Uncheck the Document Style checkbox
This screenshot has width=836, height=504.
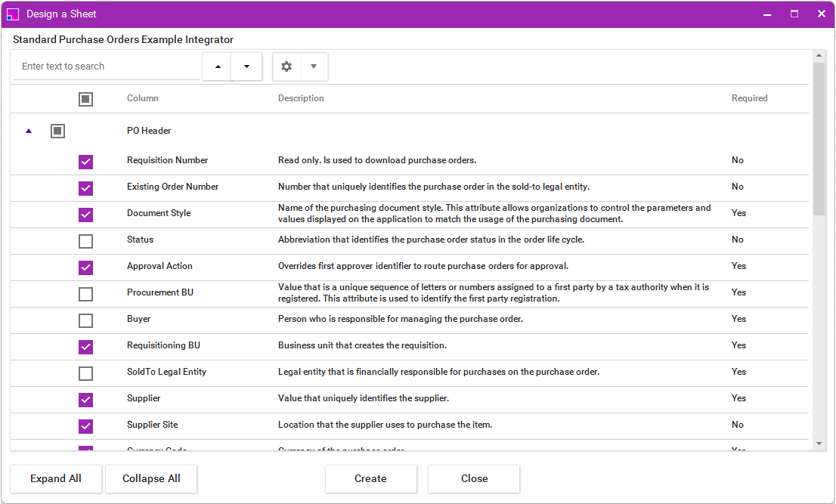[86, 215]
